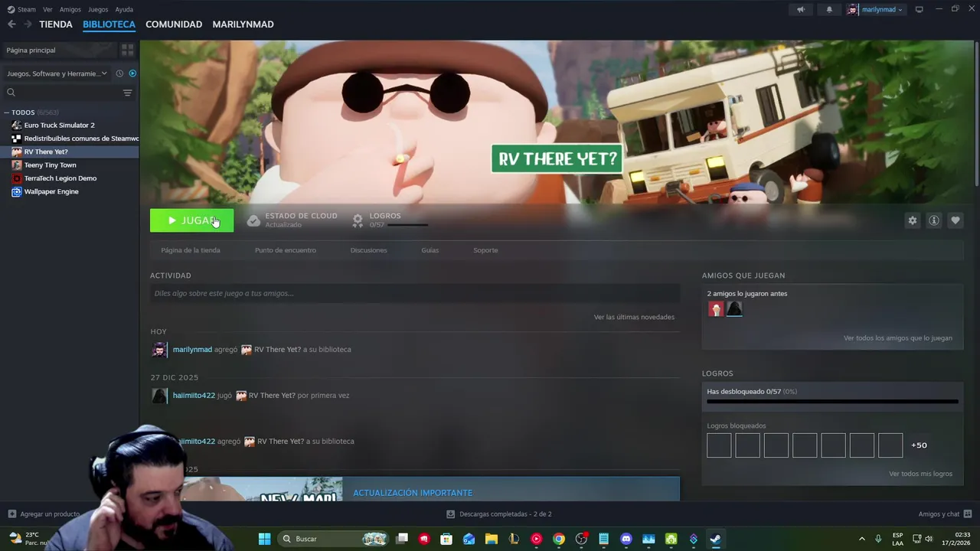Screen dimensions: 980x551
Task: Open the advanced filter icon in library search
Action: click(x=127, y=93)
